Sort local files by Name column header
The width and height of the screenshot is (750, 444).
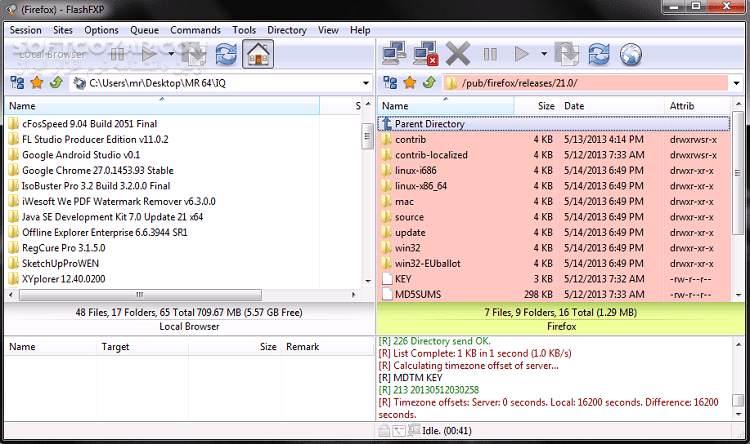coord(162,106)
